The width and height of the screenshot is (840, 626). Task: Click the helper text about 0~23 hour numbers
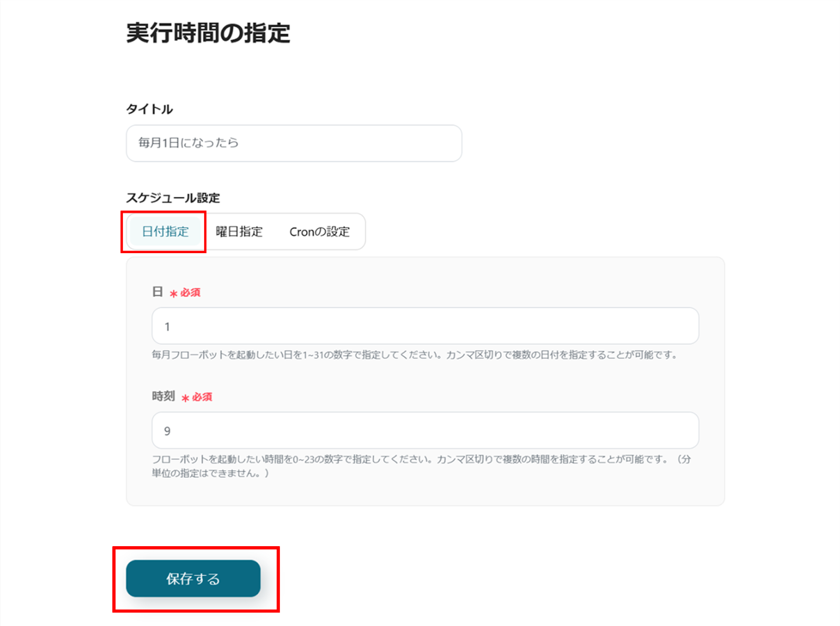click(x=409, y=459)
